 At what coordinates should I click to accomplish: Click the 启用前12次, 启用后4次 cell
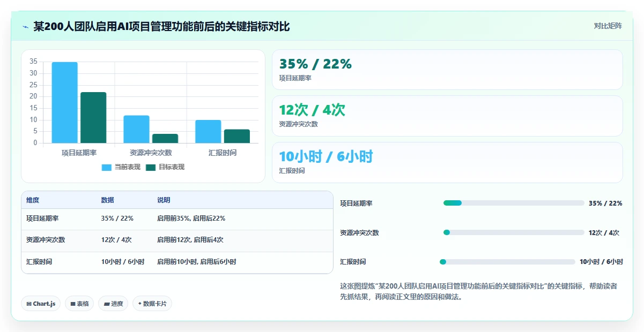click(x=190, y=240)
